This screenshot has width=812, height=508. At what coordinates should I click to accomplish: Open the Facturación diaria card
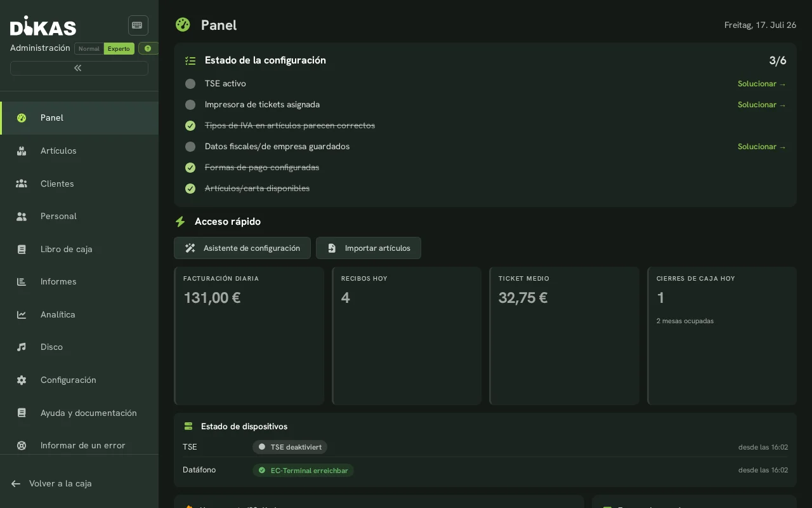(x=249, y=336)
